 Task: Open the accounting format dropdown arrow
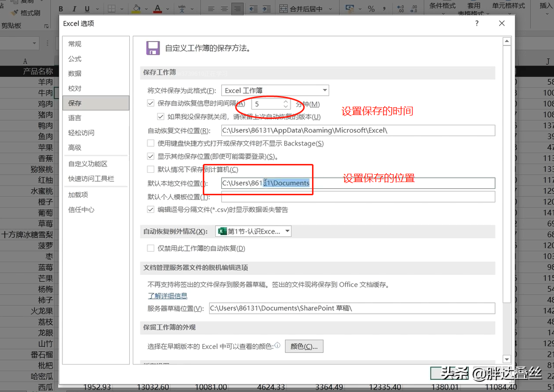tap(360, 9)
